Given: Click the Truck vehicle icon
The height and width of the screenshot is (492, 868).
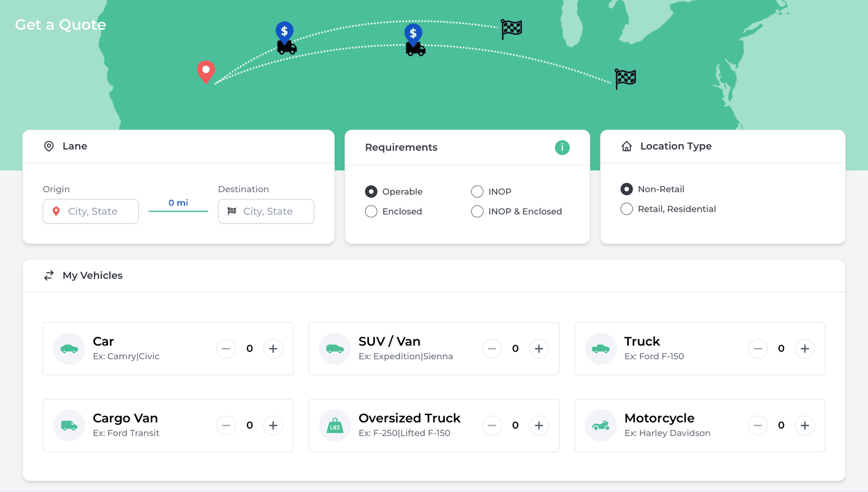Looking at the screenshot, I should click(x=601, y=349).
